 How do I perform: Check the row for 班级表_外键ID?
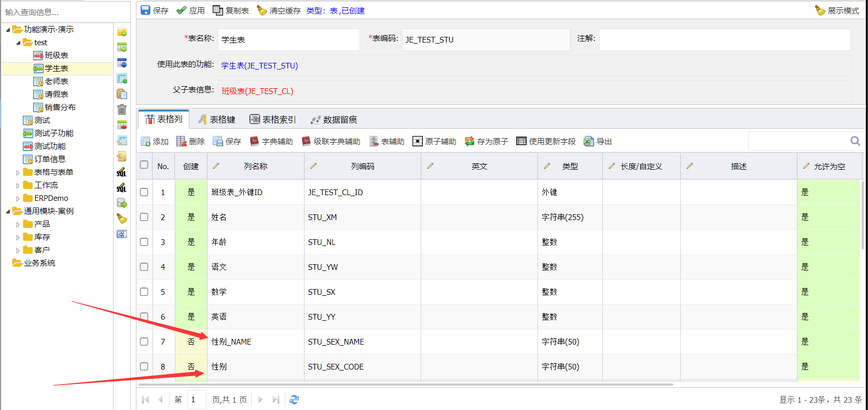(144, 192)
